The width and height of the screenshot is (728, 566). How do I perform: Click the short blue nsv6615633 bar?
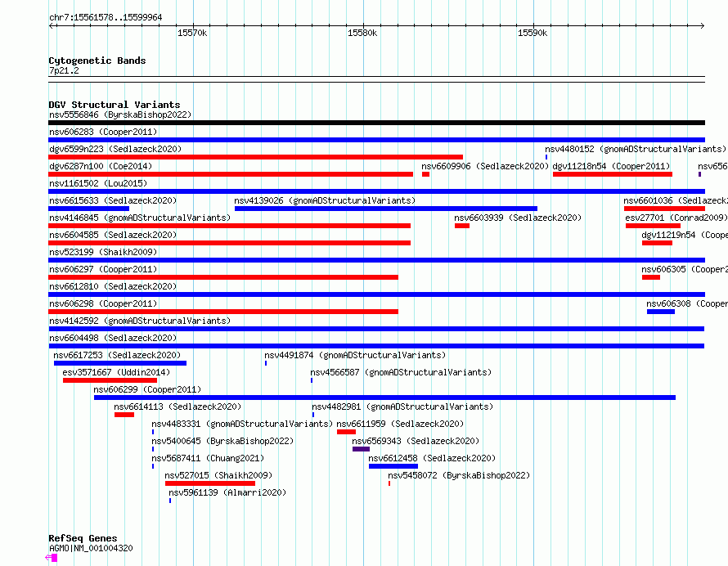tap(88, 209)
